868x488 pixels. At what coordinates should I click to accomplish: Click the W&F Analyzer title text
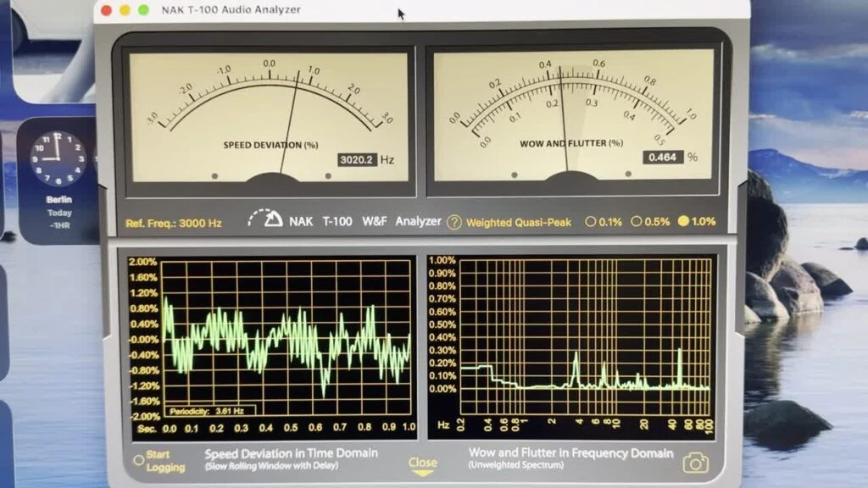pyautogui.click(x=401, y=221)
